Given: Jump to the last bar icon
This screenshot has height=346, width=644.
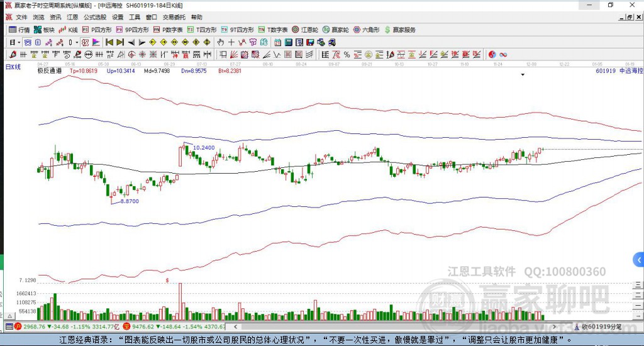Looking at the screenshot, I should point(120,42).
